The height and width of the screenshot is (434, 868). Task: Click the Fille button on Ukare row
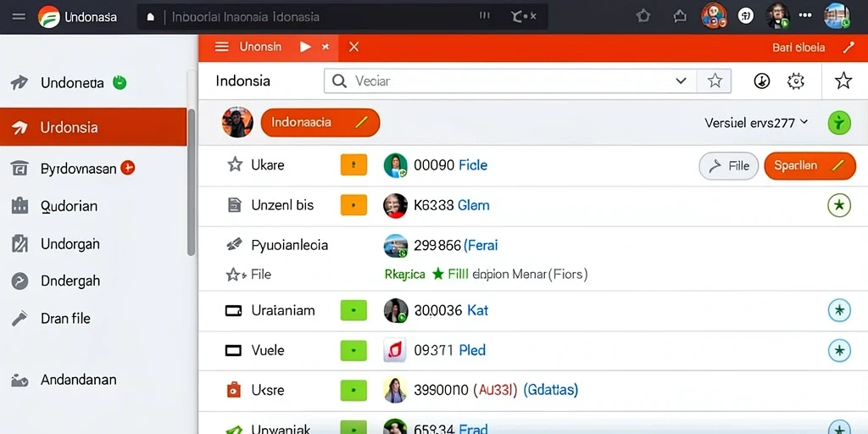tap(728, 165)
